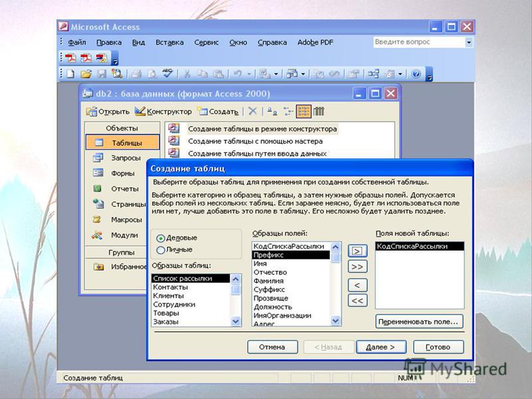Click the Отмена button
The height and width of the screenshot is (399, 532).
point(272,347)
